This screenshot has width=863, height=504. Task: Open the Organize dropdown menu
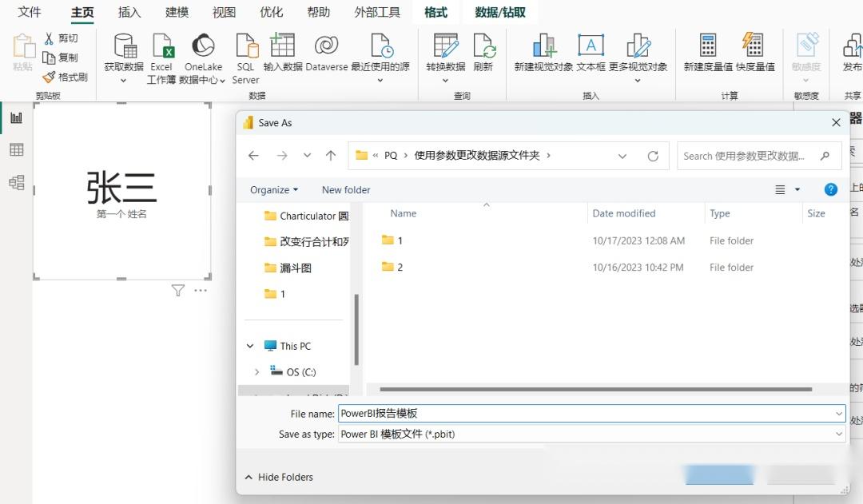click(x=273, y=190)
